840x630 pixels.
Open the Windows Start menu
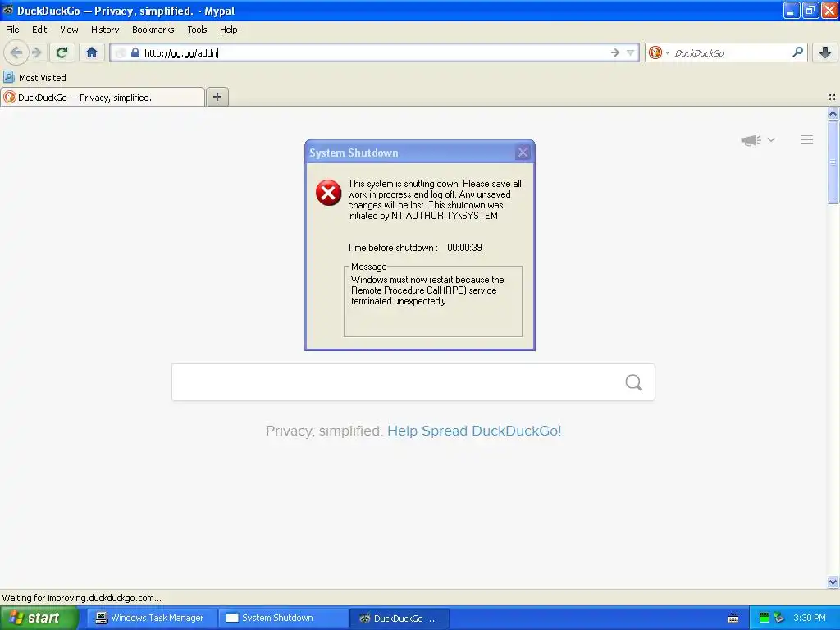[x=39, y=618]
